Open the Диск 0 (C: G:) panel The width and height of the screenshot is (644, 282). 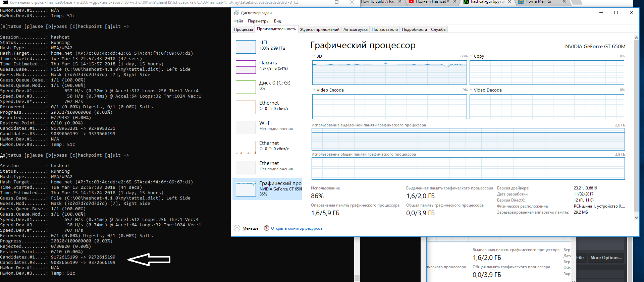pos(246,87)
